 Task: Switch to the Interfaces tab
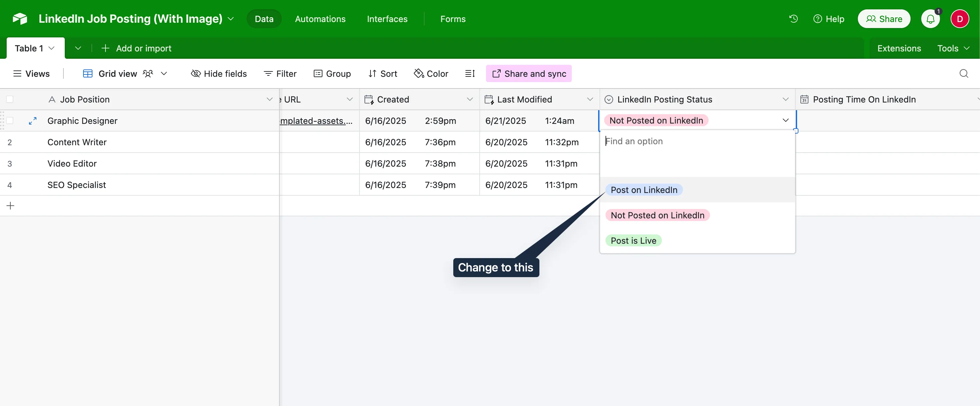tap(387, 19)
